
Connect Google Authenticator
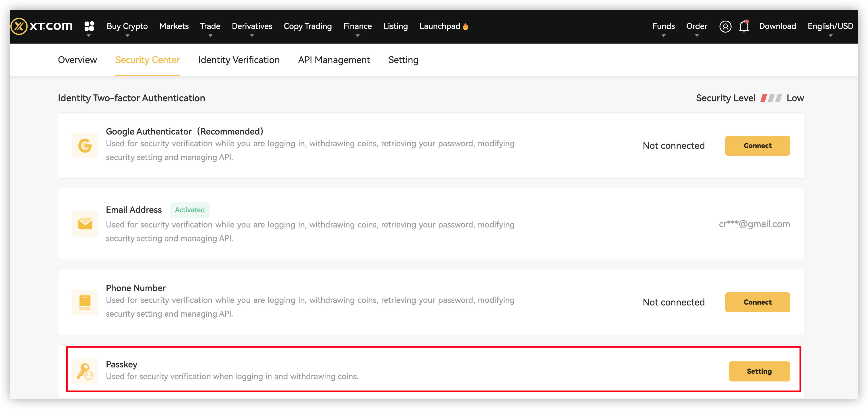757,145
